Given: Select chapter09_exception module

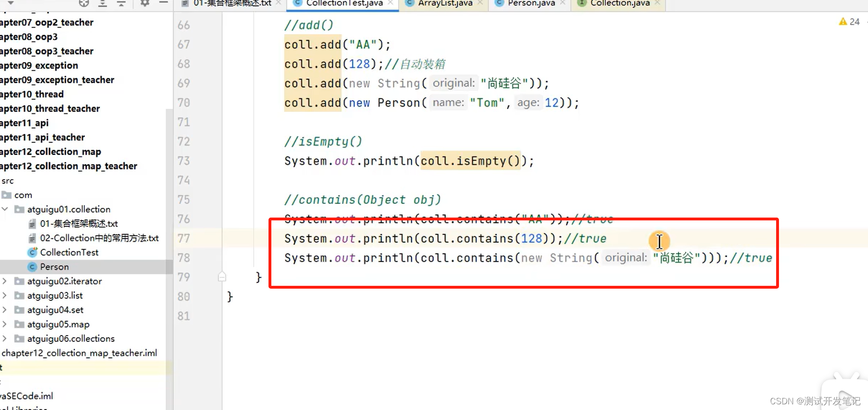Looking at the screenshot, I should pyautogui.click(x=39, y=65).
